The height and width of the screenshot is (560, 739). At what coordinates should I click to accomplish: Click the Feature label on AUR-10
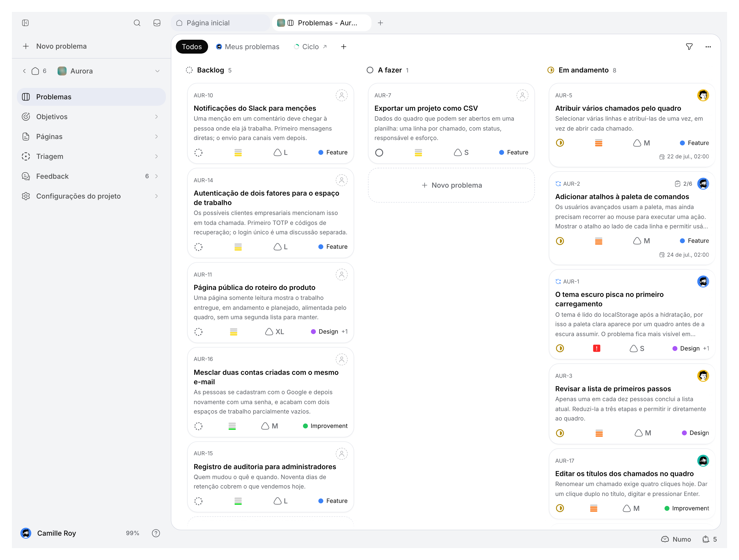click(333, 153)
